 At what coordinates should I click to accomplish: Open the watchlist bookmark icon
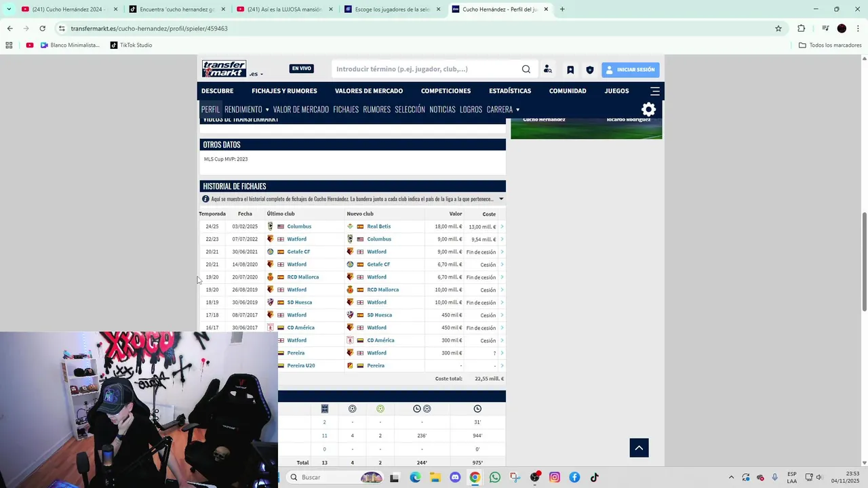click(570, 69)
